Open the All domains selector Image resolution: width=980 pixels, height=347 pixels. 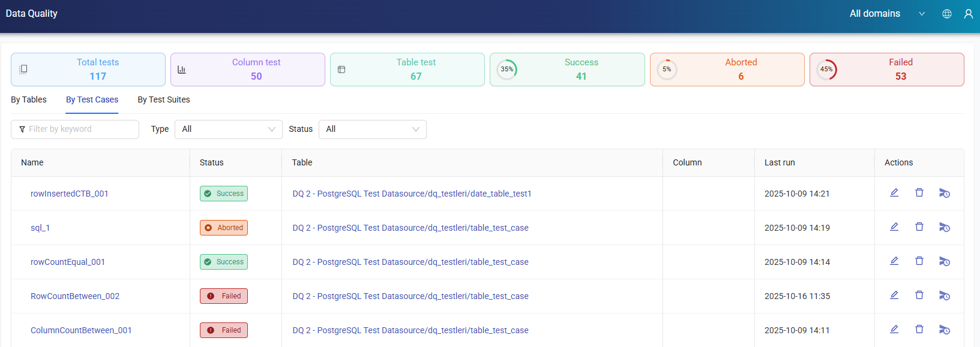pyautogui.click(x=886, y=14)
